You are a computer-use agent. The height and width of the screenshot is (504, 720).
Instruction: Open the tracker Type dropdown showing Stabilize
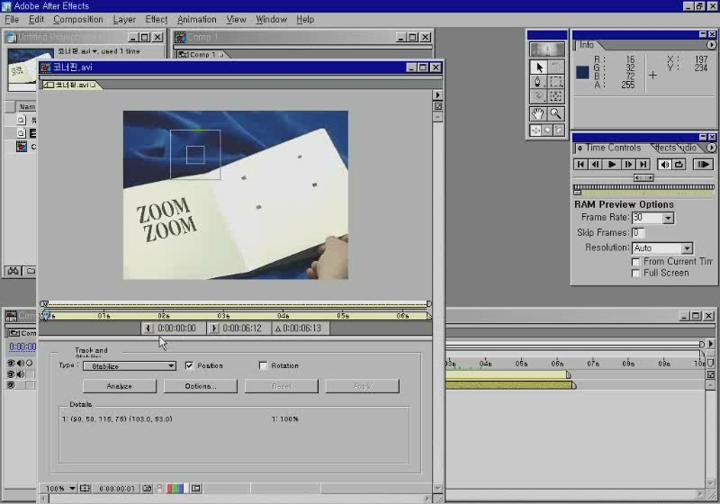coord(129,366)
